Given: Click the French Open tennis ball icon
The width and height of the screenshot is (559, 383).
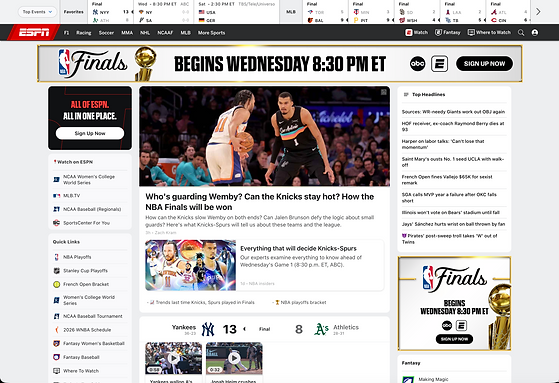Looking at the screenshot, I should (56, 284).
